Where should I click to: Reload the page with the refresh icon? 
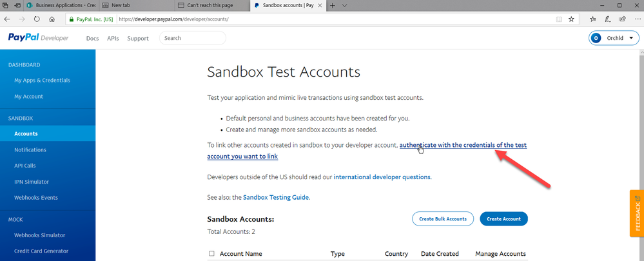pyautogui.click(x=37, y=19)
